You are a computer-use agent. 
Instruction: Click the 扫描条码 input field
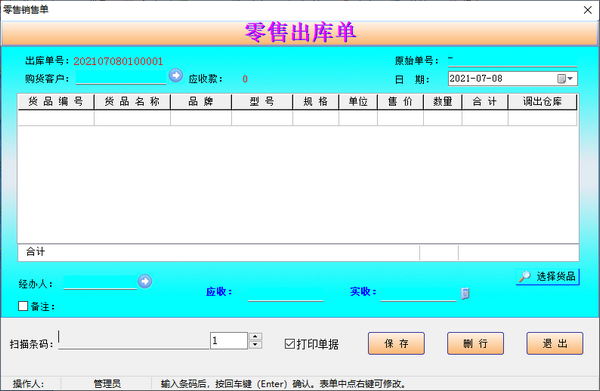coord(134,340)
